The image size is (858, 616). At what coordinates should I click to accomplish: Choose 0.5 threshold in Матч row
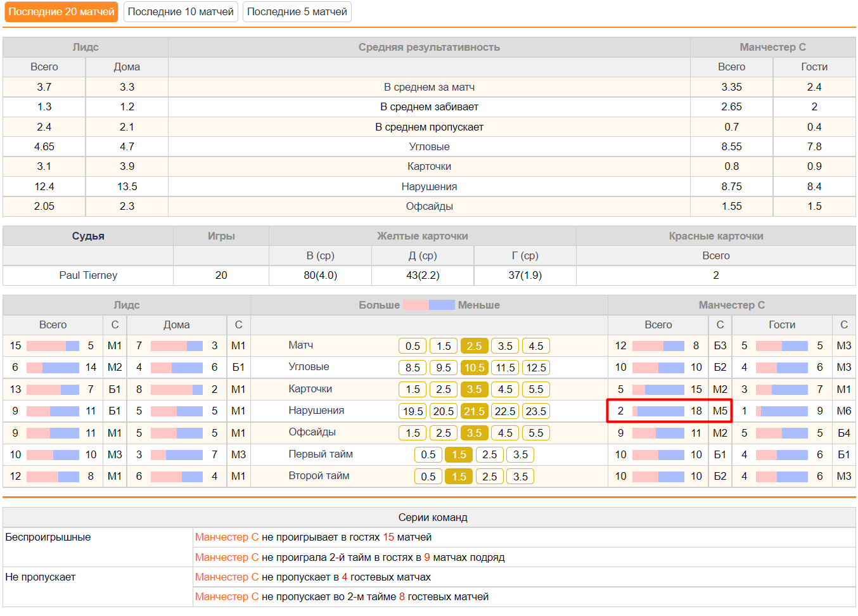tap(413, 346)
